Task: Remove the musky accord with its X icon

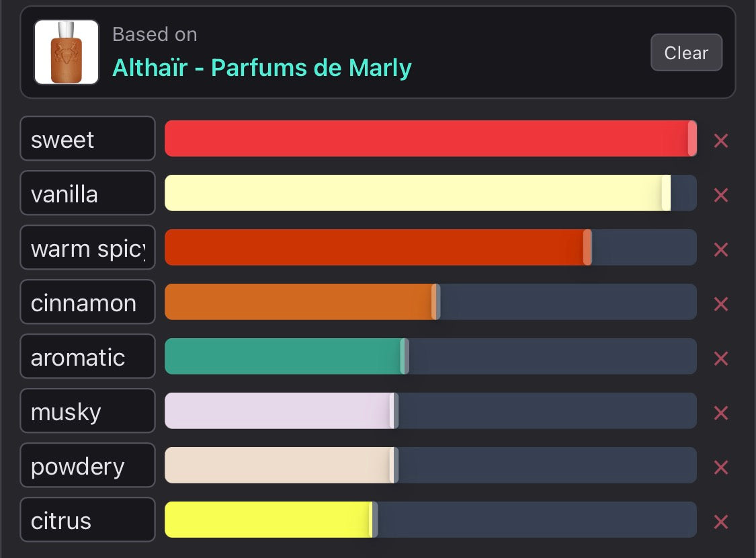Action: pos(721,413)
